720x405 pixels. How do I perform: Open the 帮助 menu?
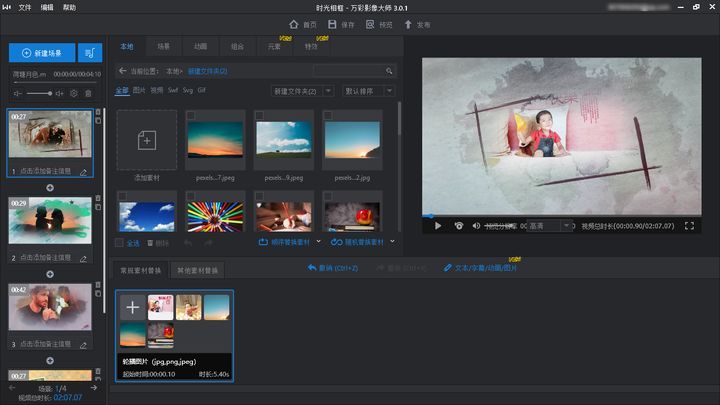pyautogui.click(x=69, y=7)
